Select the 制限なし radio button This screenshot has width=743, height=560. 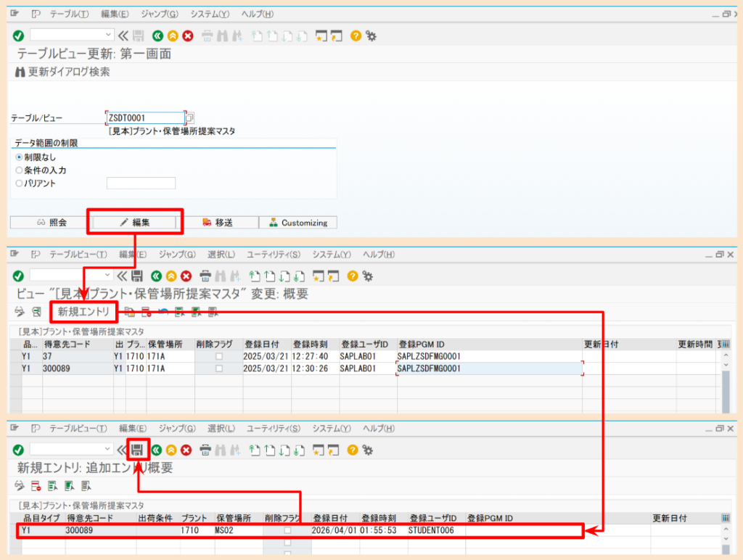(19, 157)
